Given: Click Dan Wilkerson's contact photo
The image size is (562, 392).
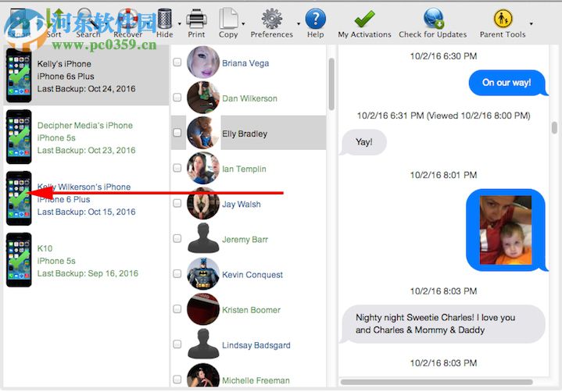Looking at the screenshot, I should [x=203, y=98].
